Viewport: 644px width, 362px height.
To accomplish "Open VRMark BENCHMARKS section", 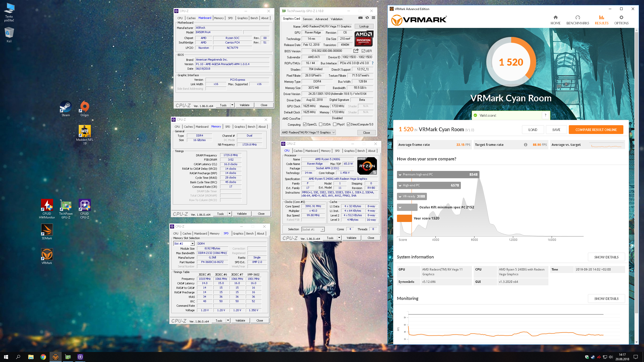I will click(578, 20).
